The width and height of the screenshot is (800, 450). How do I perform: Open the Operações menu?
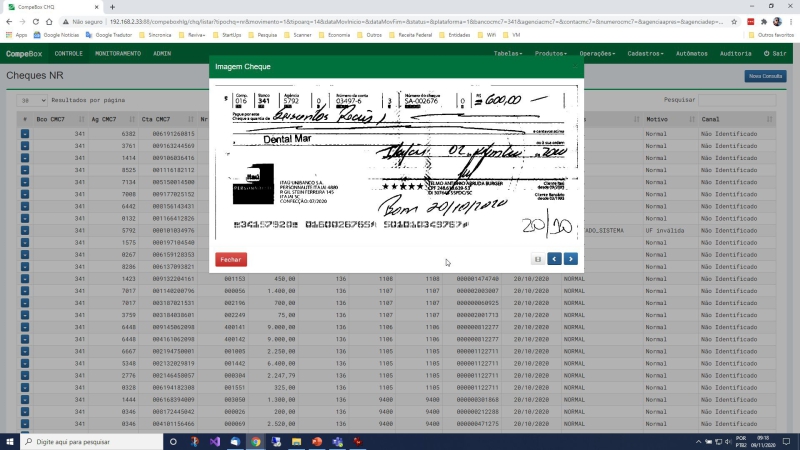pyautogui.click(x=597, y=54)
